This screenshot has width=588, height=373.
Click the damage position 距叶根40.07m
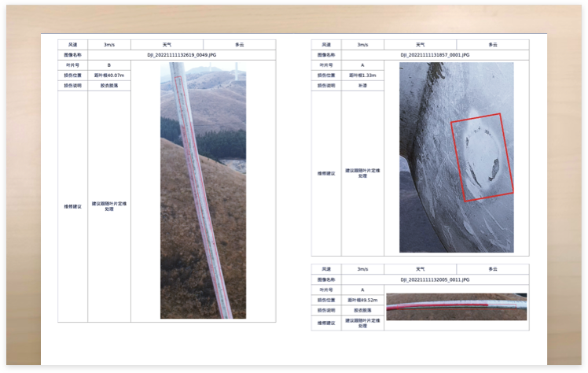108,76
